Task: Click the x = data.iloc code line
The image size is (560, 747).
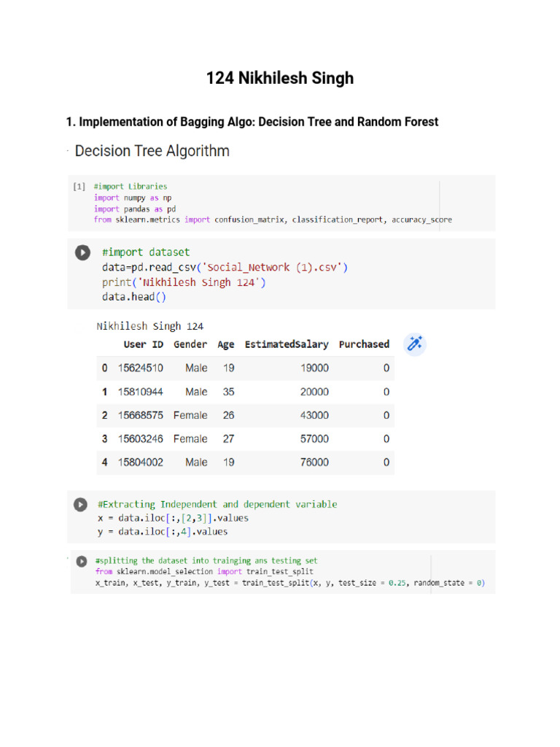Action: coord(172,518)
